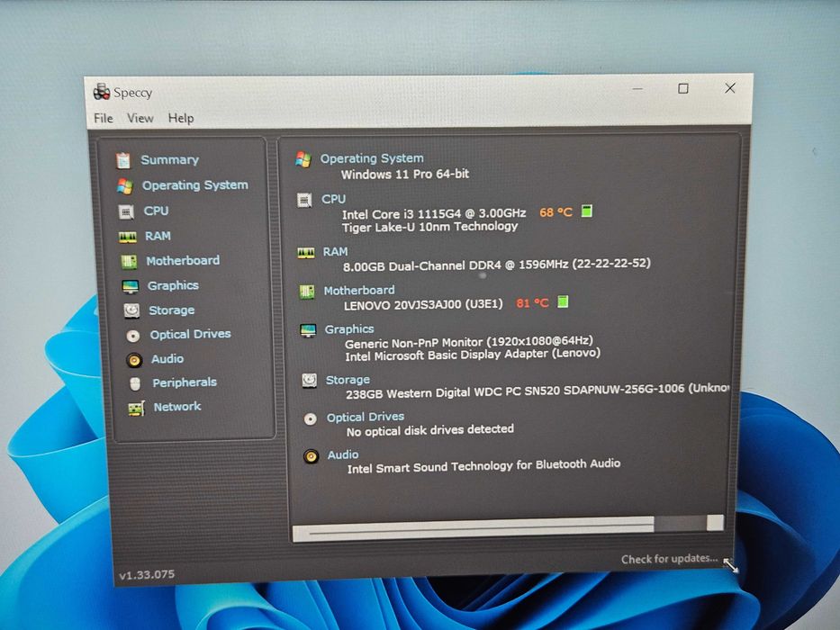Click the RAM stick icon in sidebar

[x=128, y=237]
